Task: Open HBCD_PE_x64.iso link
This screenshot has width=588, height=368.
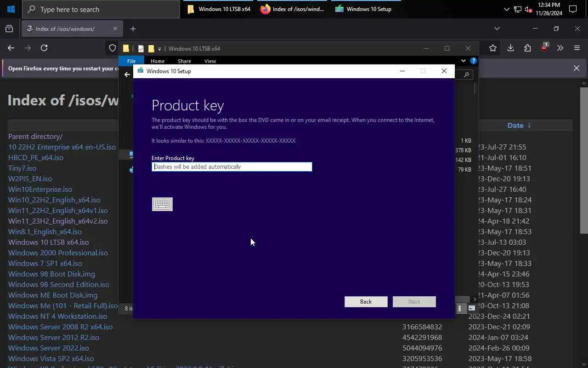Action: [x=36, y=157]
